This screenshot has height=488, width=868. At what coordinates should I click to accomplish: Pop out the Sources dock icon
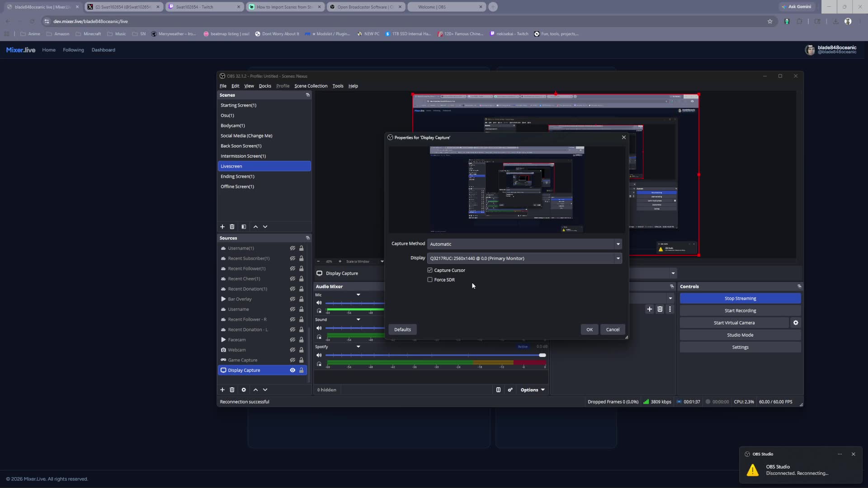(x=308, y=238)
